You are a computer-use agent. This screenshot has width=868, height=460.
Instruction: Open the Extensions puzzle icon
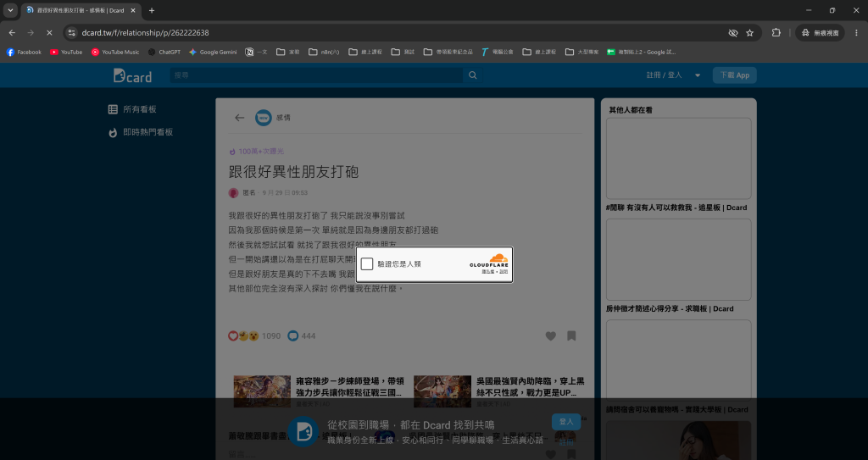point(776,33)
